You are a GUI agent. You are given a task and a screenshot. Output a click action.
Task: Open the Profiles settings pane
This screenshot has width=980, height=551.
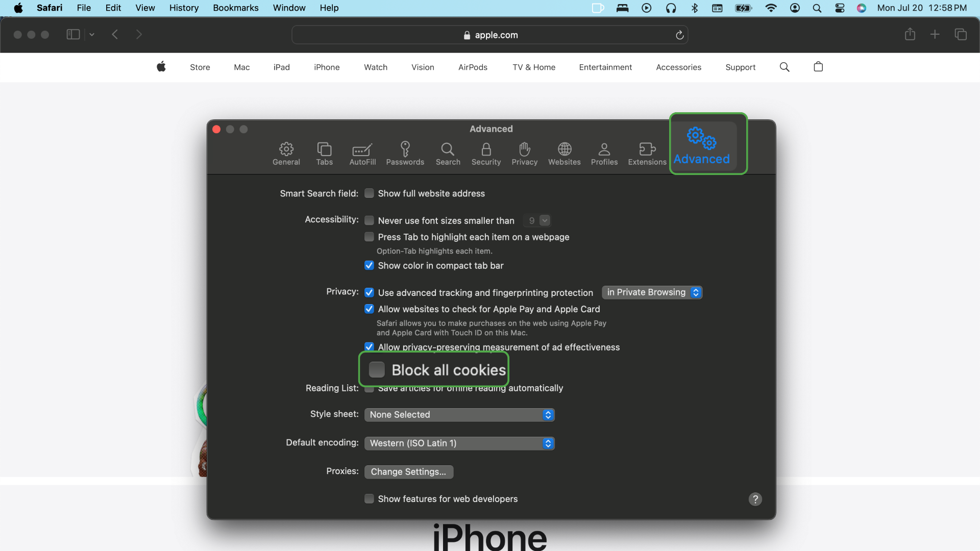click(604, 154)
